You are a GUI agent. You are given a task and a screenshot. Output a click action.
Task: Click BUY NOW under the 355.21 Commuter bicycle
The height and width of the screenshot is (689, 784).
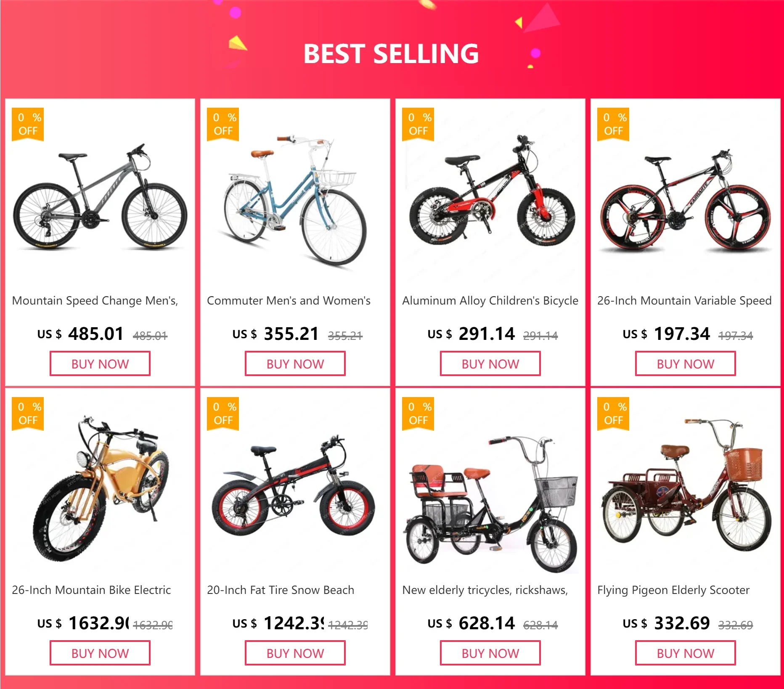coord(295,364)
